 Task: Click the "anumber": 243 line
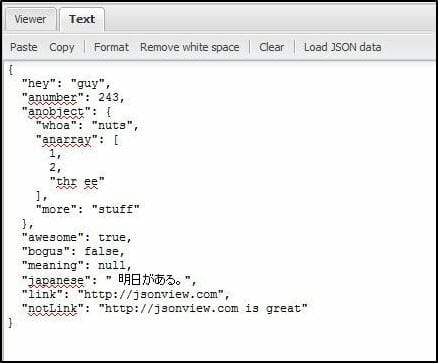pyautogui.click(x=73, y=98)
